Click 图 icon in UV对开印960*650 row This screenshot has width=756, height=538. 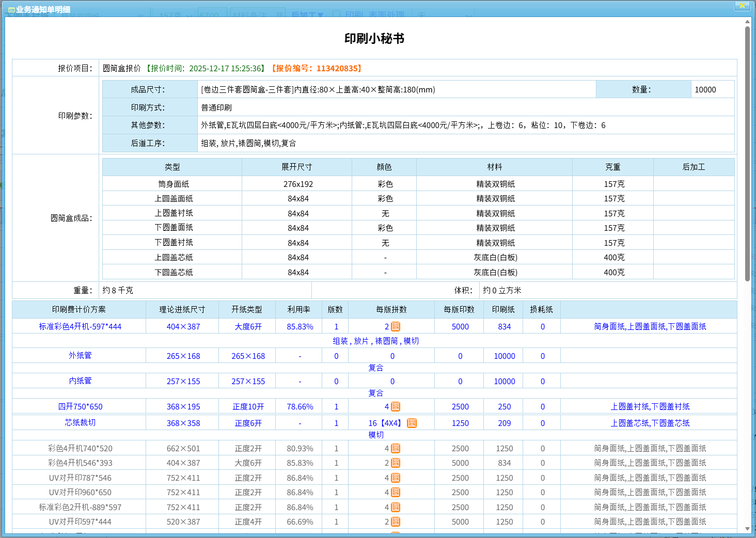396,493
